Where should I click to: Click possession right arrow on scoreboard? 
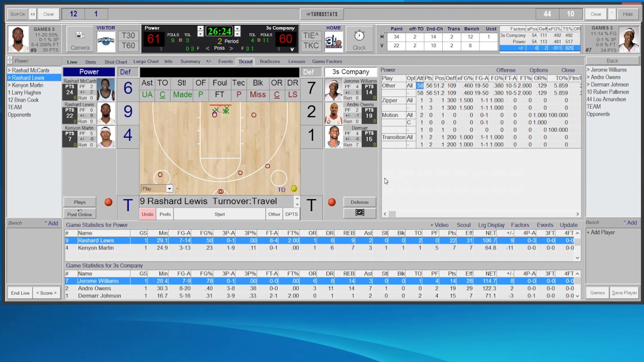pos(231,49)
